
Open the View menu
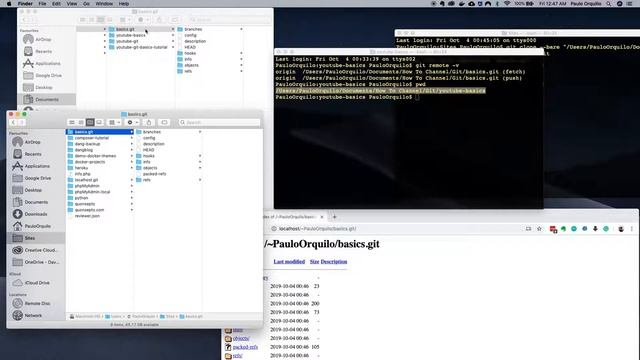pyautogui.click(x=72, y=4)
